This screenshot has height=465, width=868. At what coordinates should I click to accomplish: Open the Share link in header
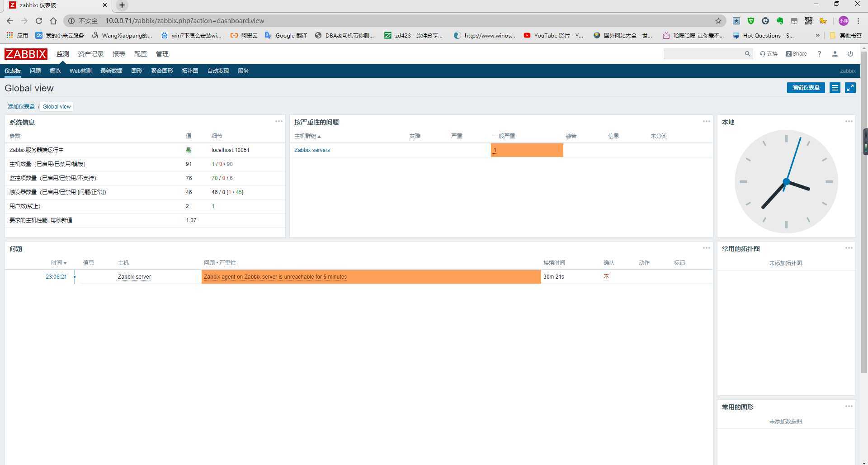point(796,54)
